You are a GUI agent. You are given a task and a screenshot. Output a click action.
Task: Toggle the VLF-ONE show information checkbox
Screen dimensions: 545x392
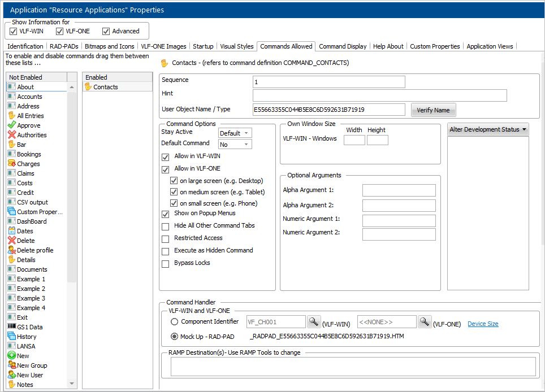coord(60,31)
